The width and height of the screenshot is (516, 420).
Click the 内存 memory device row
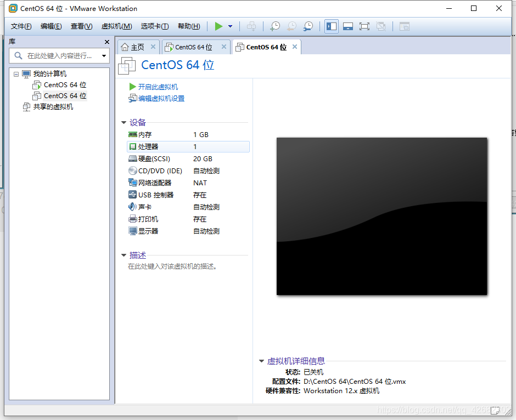tap(188, 135)
